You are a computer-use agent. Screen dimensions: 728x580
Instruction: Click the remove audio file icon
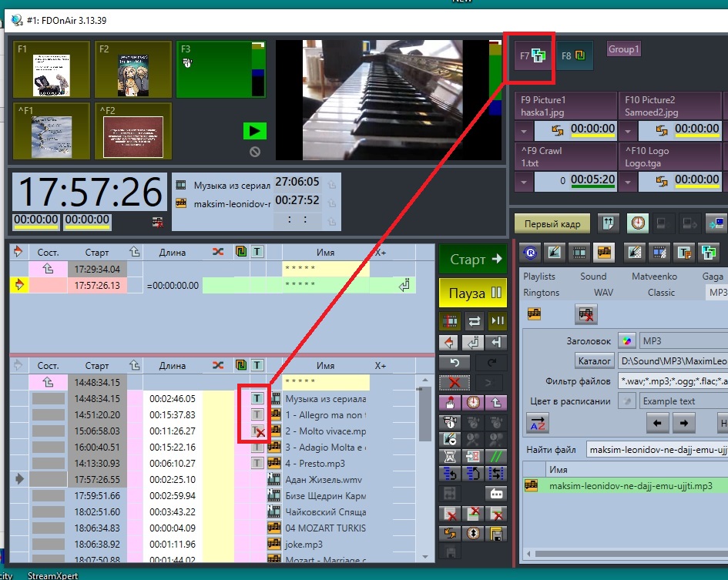[x=586, y=313]
